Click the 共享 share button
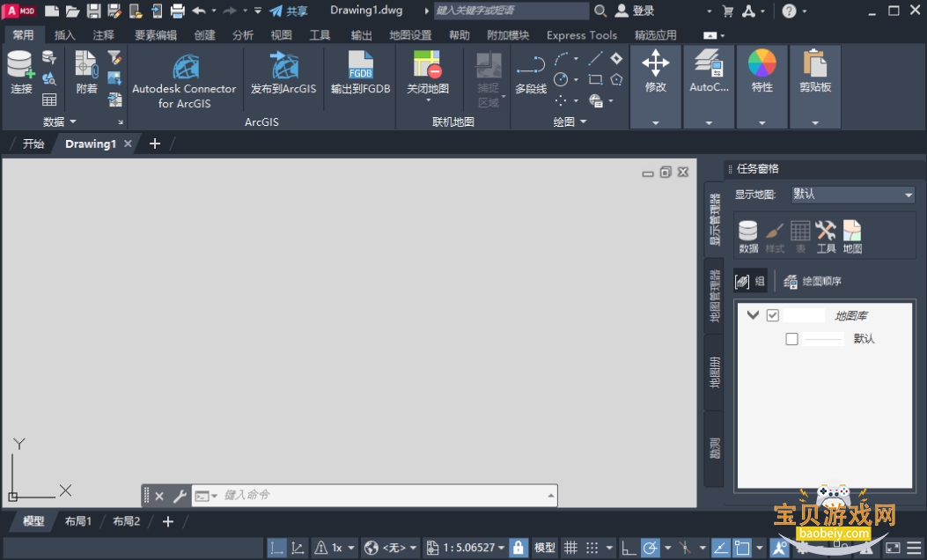927x560 pixels. click(288, 11)
